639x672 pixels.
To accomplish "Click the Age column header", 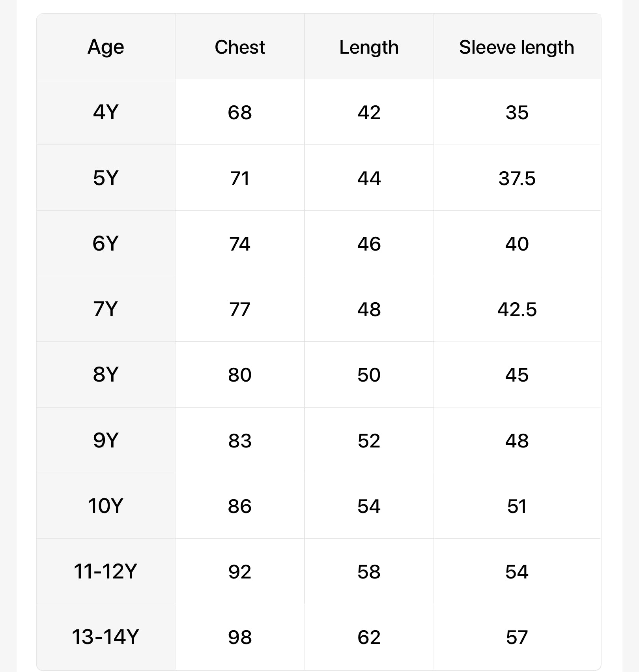I will (106, 47).
